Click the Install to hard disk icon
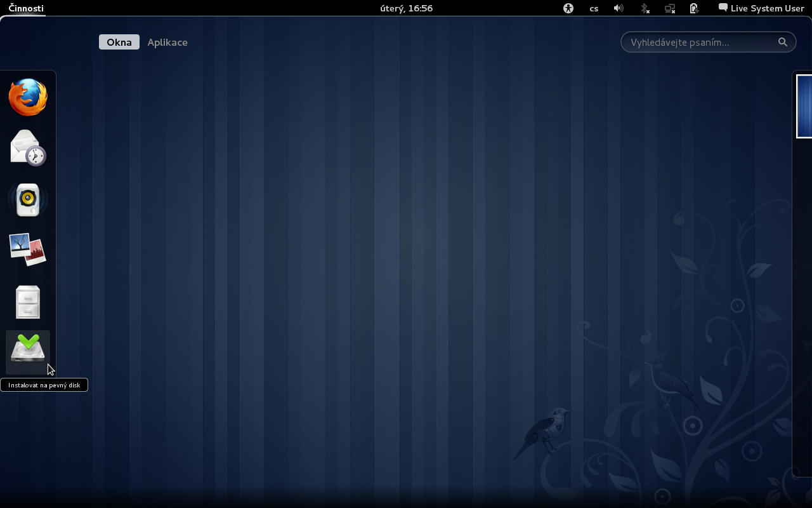812x508 pixels. pos(28,351)
